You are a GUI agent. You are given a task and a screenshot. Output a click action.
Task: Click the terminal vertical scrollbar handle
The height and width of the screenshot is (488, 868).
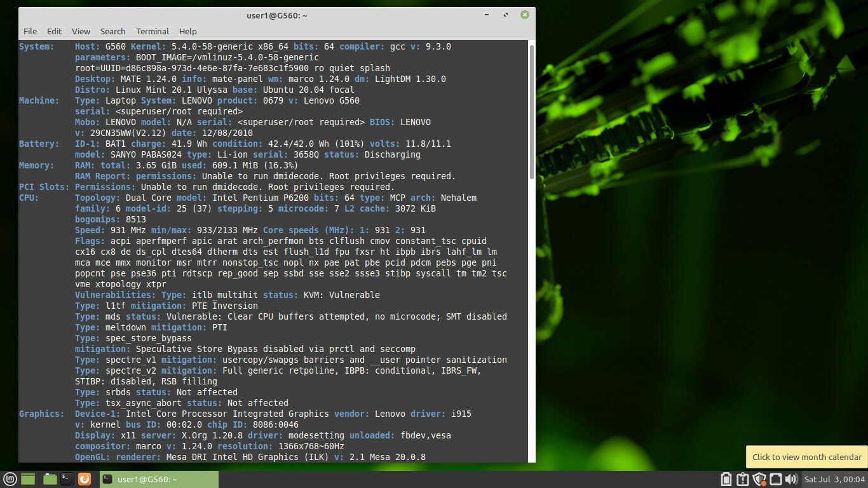(532, 113)
